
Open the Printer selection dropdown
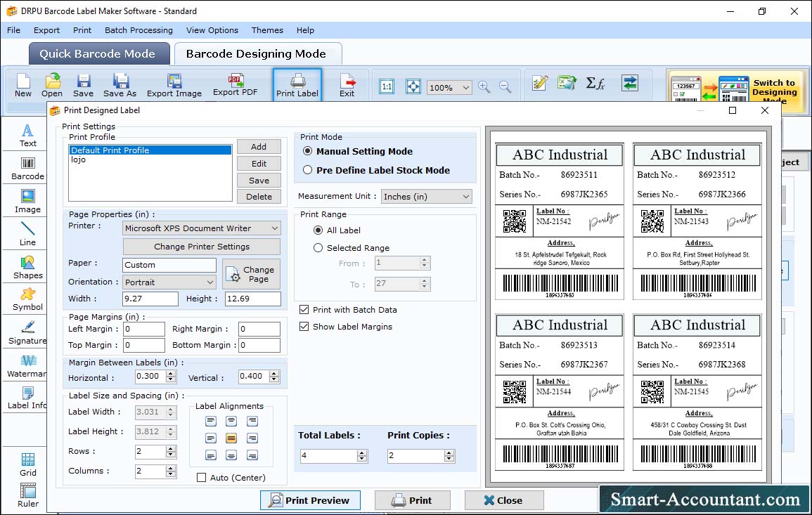202,228
